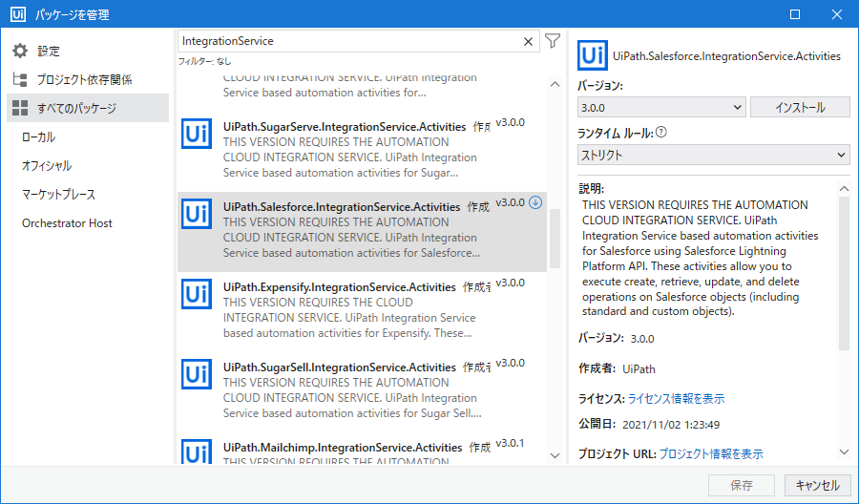Click the UiPath logo in title bar
The height and width of the screenshot is (504, 859).
point(18,14)
